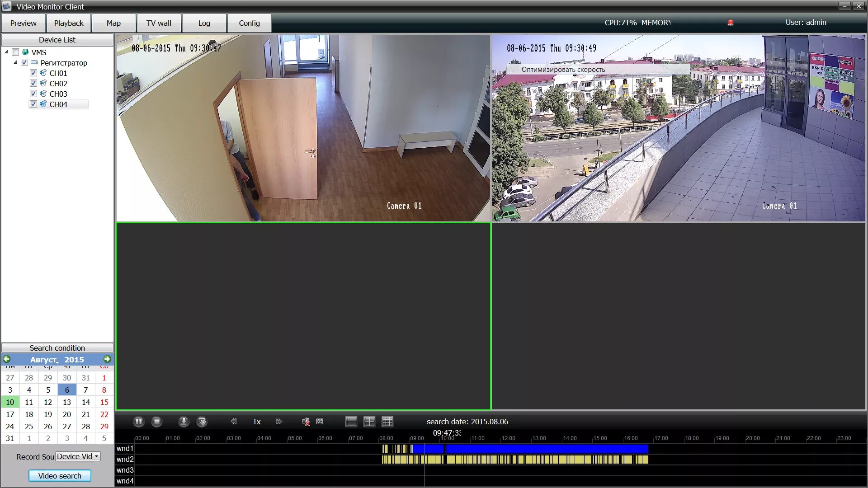Open the Record Source dropdown

pyautogui.click(x=78, y=456)
